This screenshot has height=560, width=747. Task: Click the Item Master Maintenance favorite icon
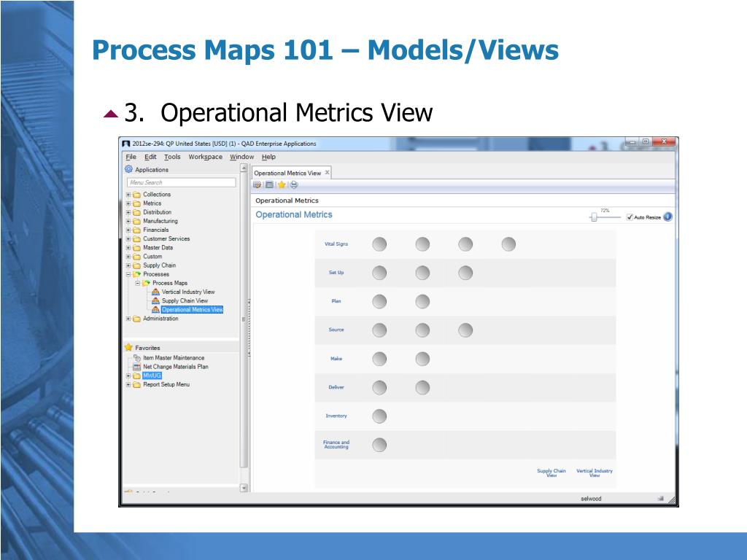pyautogui.click(x=136, y=357)
